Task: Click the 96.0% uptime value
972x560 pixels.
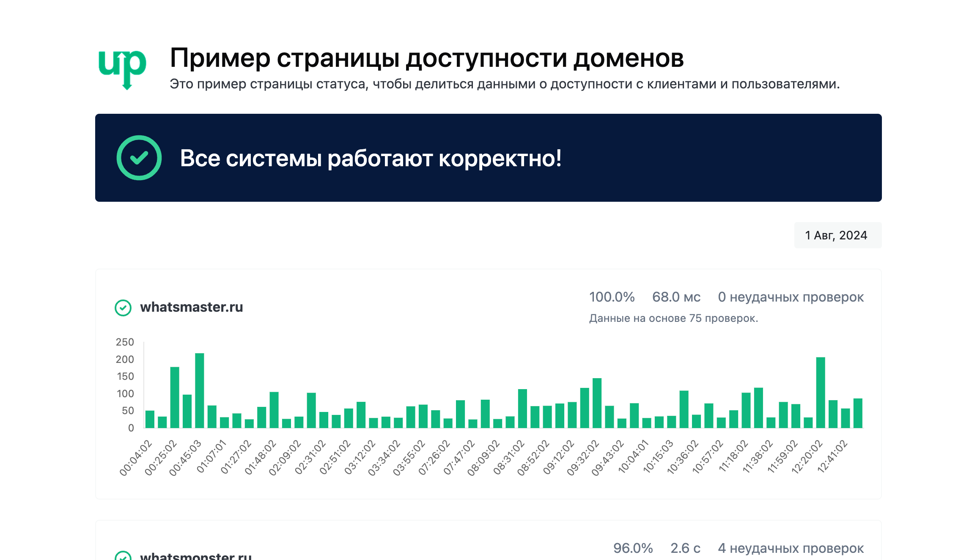Action: point(633,548)
